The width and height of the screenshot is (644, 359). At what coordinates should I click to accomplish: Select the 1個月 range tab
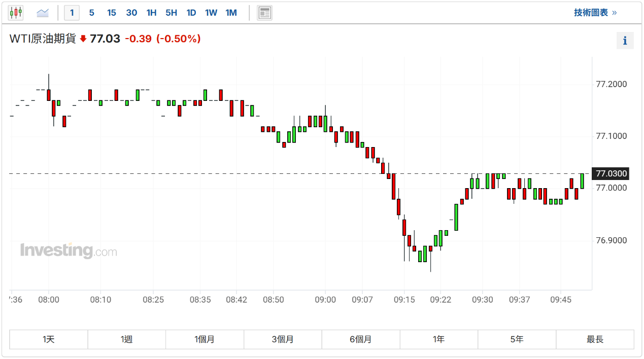point(205,339)
